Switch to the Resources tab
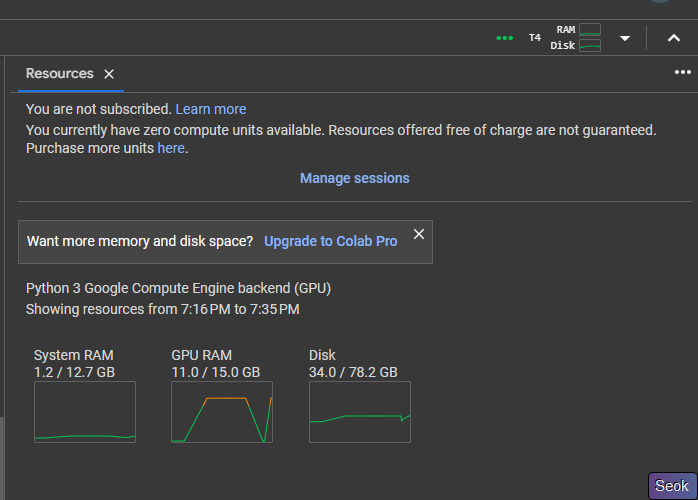The width and height of the screenshot is (698, 500). pos(59,74)
